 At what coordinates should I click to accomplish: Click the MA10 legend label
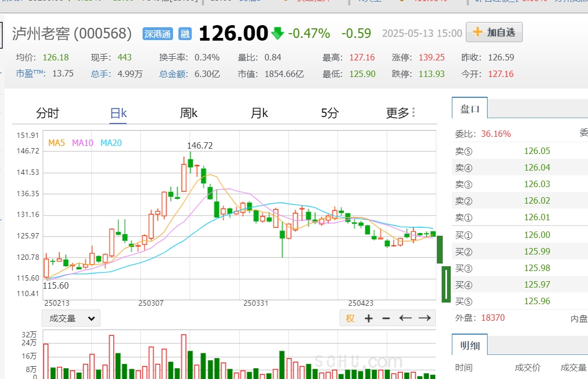(x=82, y=143)
